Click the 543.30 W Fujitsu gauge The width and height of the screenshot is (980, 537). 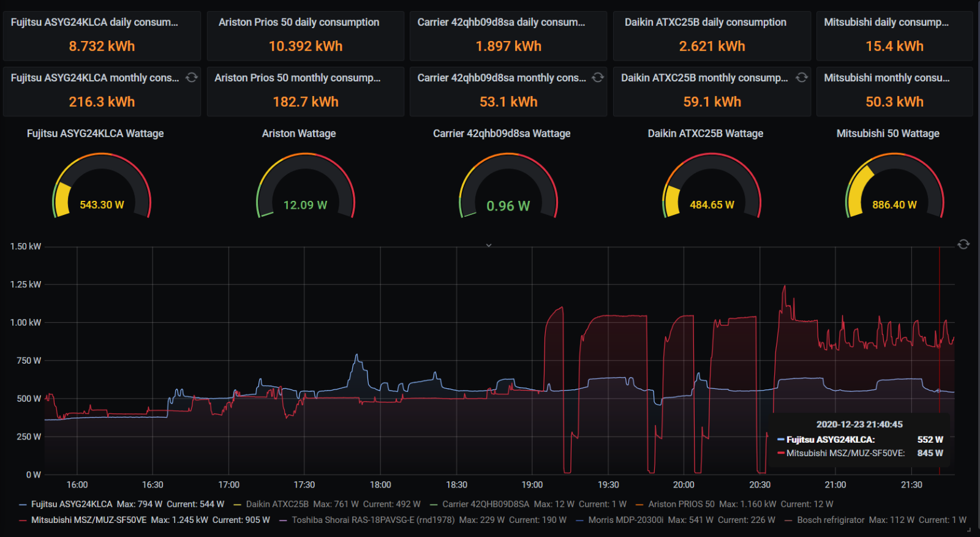[102, 187]
